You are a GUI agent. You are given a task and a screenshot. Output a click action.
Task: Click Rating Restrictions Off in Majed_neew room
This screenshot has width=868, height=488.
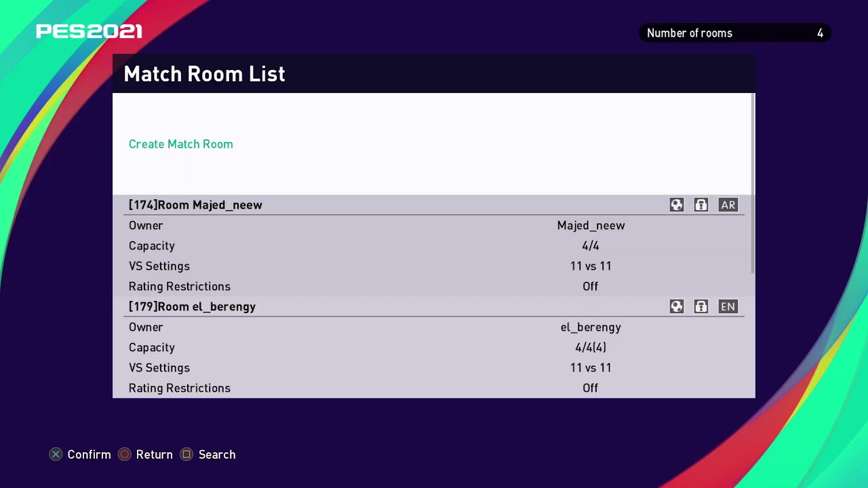click(x=591, y=287)
